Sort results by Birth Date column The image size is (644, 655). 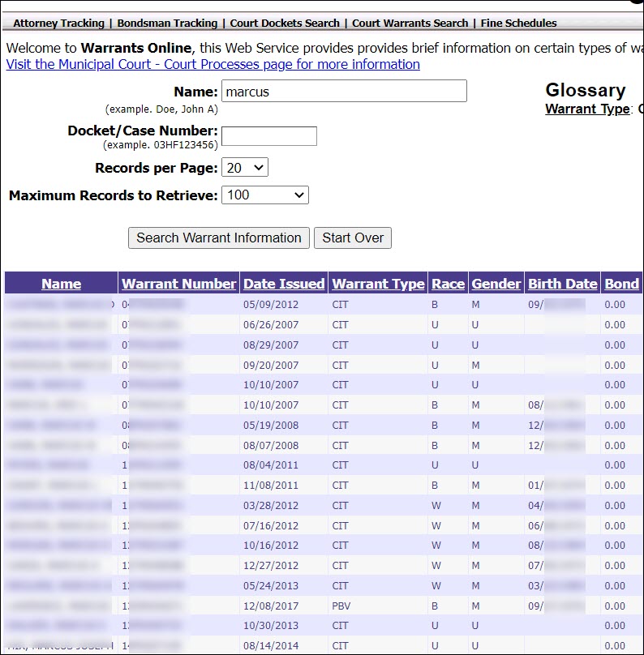(563, 284)
